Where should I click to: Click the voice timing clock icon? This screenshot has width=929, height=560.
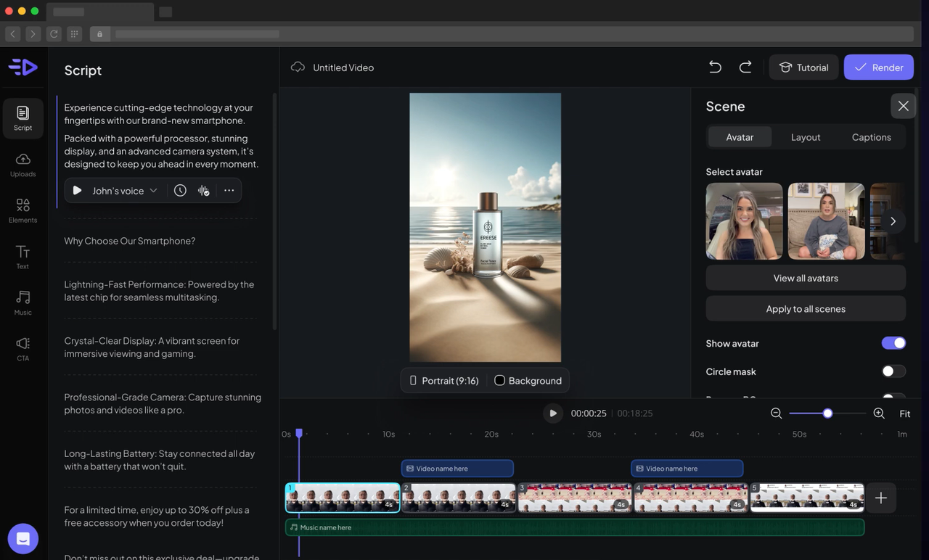point(180,190)
